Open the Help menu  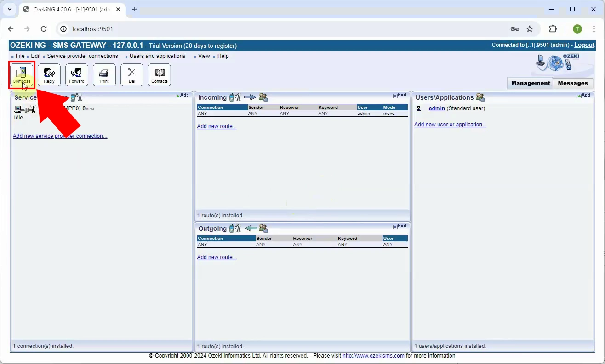223,56
